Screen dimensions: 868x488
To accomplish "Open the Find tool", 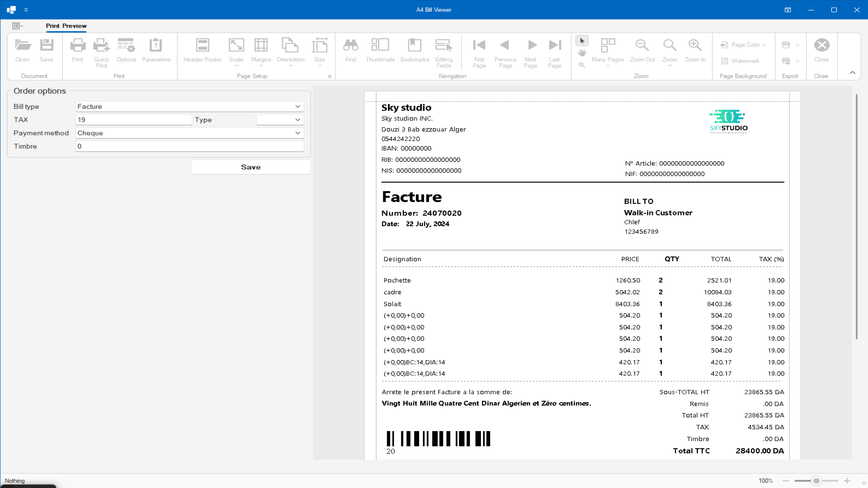I will (351, 50).
